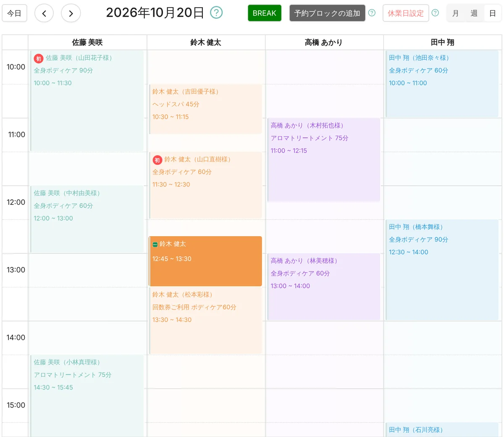Screen dimensions: 504x437
Task: Click the 13:00 time label
Action: (16, 270)
